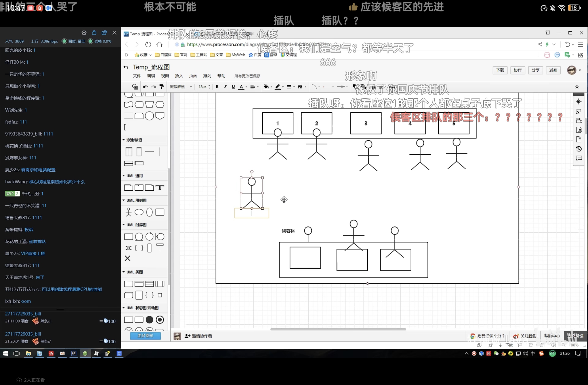Click the lock icon in chat panel
The width and height of the screenshot is (588, 385).
[x=94, y=33]
